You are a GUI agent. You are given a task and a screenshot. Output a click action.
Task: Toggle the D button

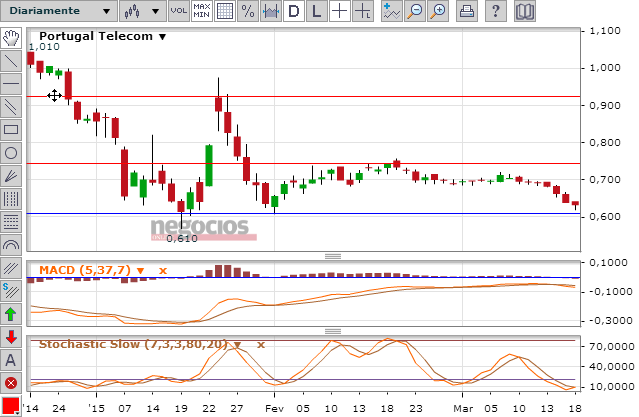point(293,11)
